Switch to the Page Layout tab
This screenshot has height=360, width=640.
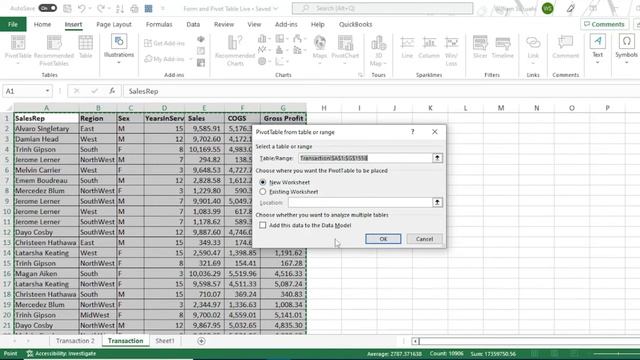pos(114,24)
